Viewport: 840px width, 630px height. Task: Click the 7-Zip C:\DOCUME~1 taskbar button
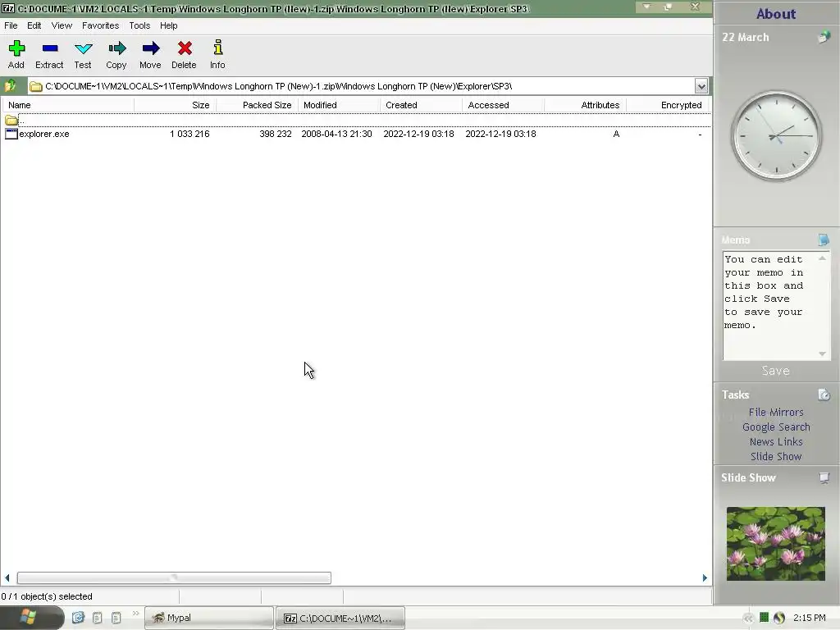340,618
